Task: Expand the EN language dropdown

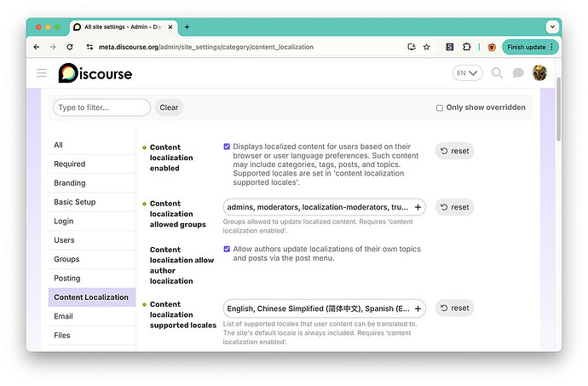Action: point(467,73)
